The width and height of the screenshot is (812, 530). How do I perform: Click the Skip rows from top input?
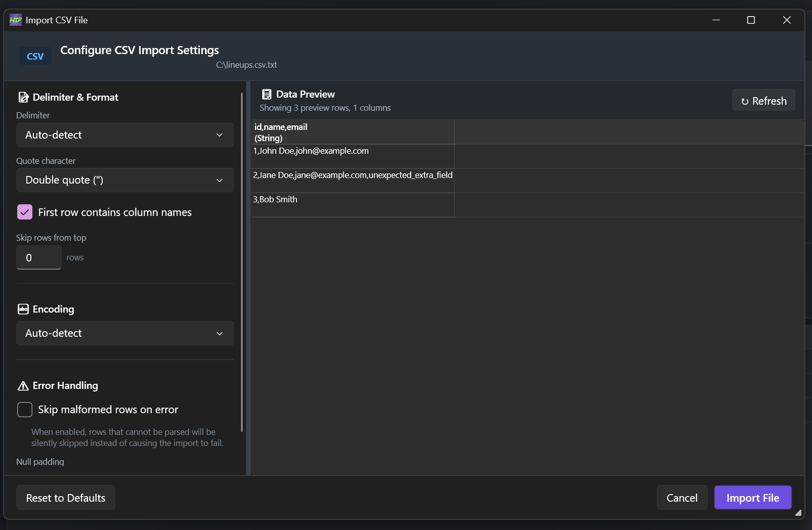tap(39, 257)
